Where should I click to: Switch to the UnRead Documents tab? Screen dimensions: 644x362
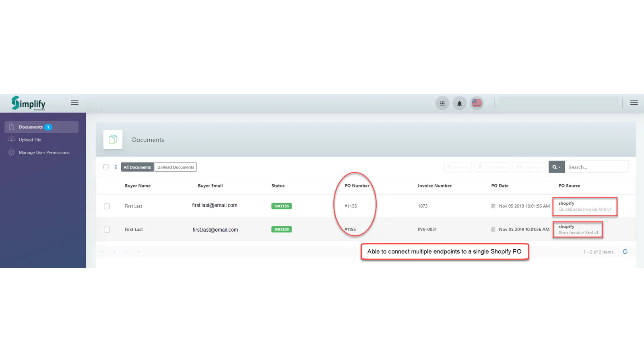coord(175,167)
